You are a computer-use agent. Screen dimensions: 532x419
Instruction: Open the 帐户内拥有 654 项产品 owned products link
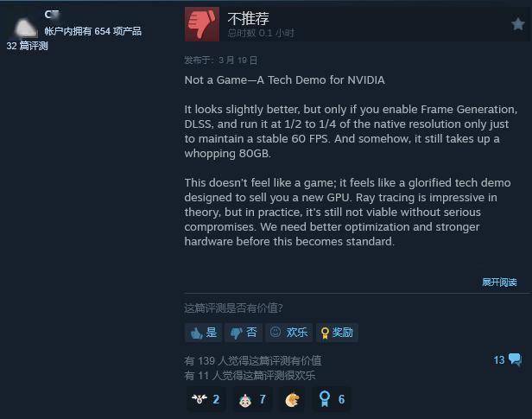(93, 31)
